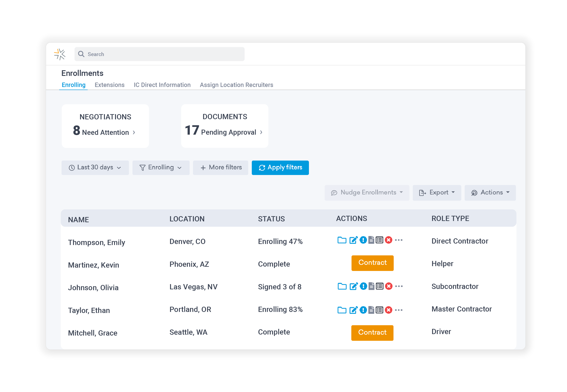Click the ellipsis menu in Emily Thompson's row

[399, 240]
